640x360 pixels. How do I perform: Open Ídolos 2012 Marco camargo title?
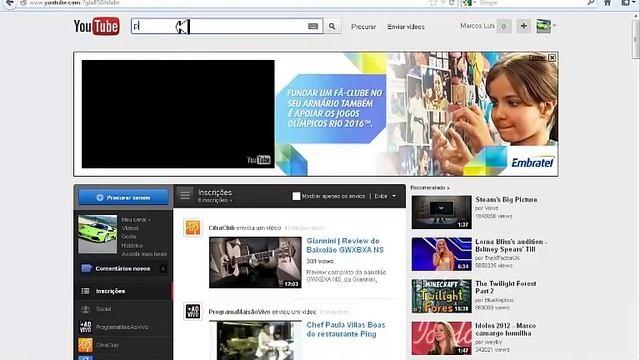[x=505, y=329]
